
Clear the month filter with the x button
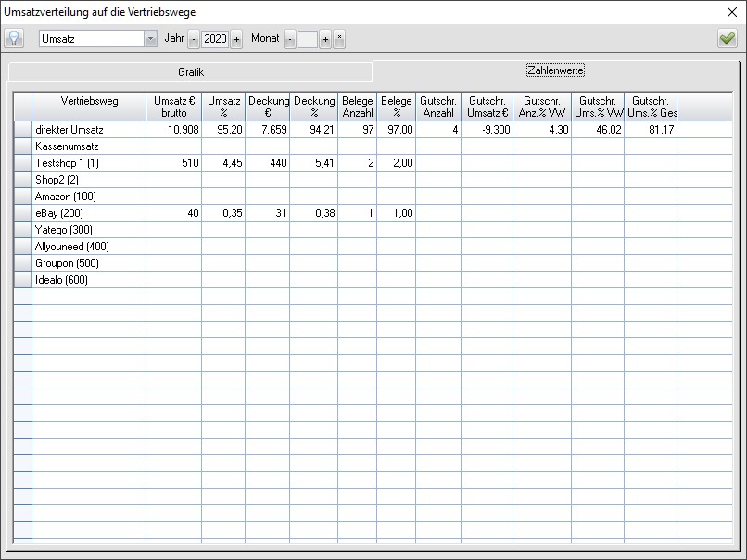click(x=339, y=39)
